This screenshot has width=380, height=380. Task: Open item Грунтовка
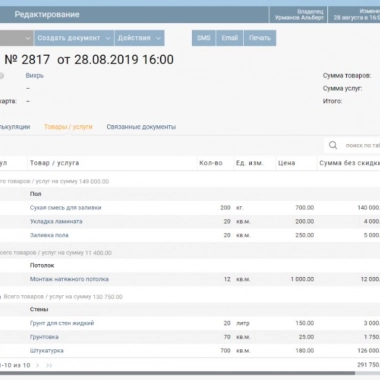click(x=44, y=337)
